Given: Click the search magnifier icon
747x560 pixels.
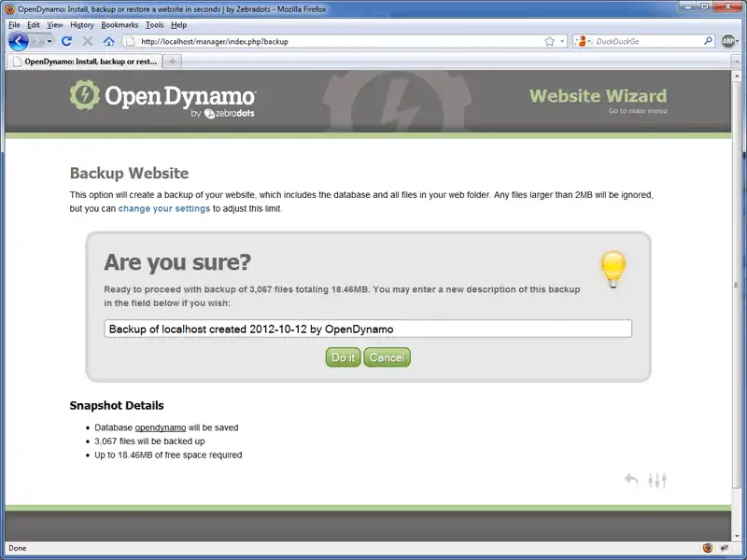Looking at the screenshot, I should pos(709,41).
